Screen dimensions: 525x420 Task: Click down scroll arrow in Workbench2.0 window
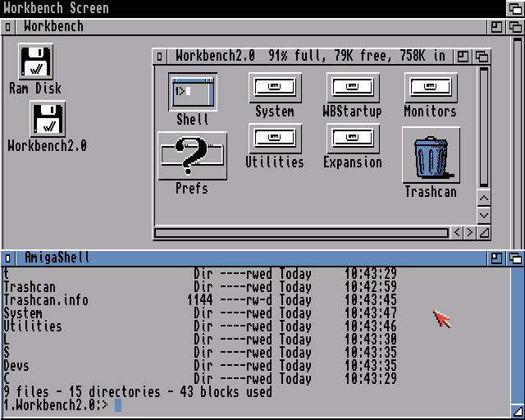[x=483, y=215]
